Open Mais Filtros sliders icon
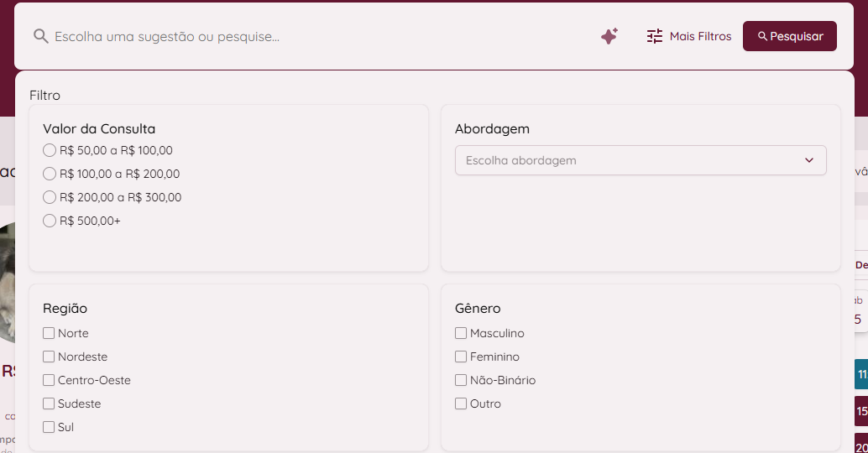Image resolution: width=868 pixels, height=453 pixels. tap(655, 37)
